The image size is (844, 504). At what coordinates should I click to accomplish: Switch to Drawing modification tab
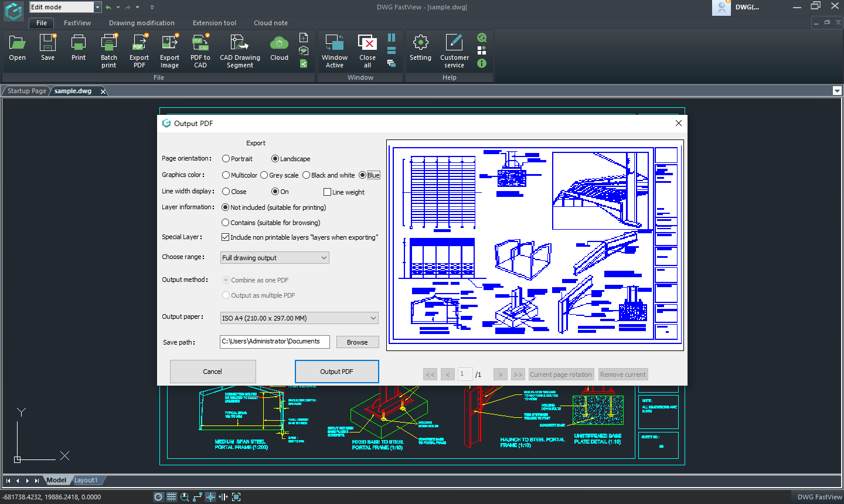(x=142, y=23)
